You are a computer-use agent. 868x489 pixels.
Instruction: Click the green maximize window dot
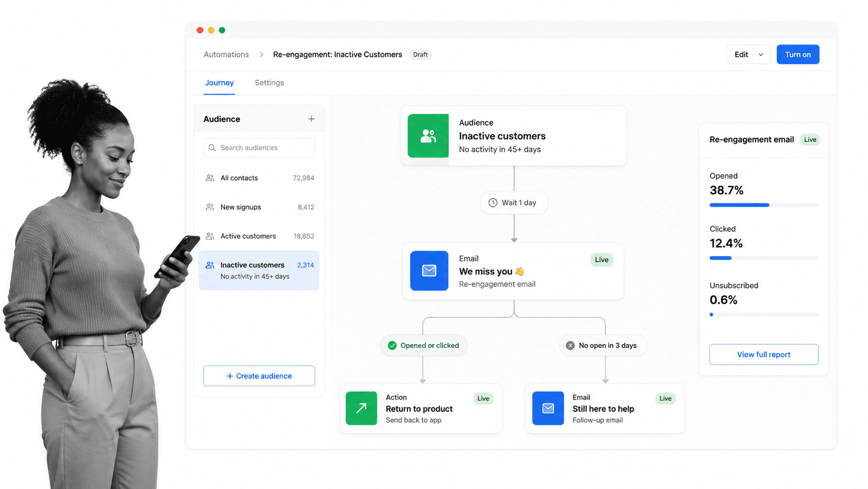tap(222, 30)
